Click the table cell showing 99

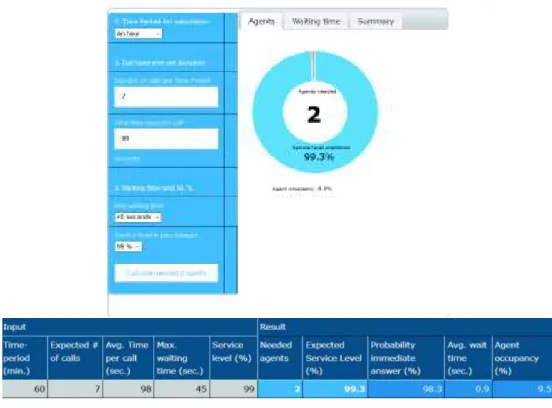click(x=233, y=389)
